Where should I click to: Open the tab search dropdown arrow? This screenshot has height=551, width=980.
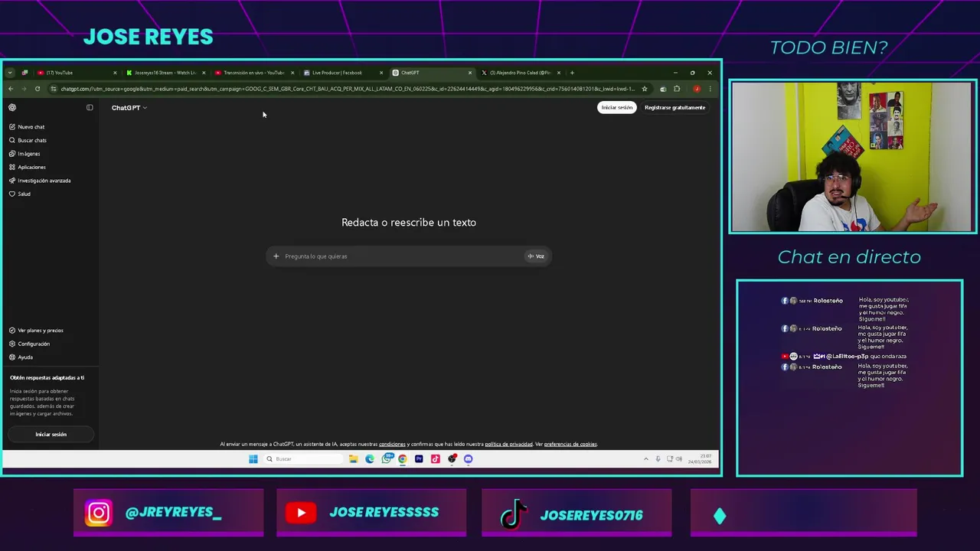tap(10, 73)
